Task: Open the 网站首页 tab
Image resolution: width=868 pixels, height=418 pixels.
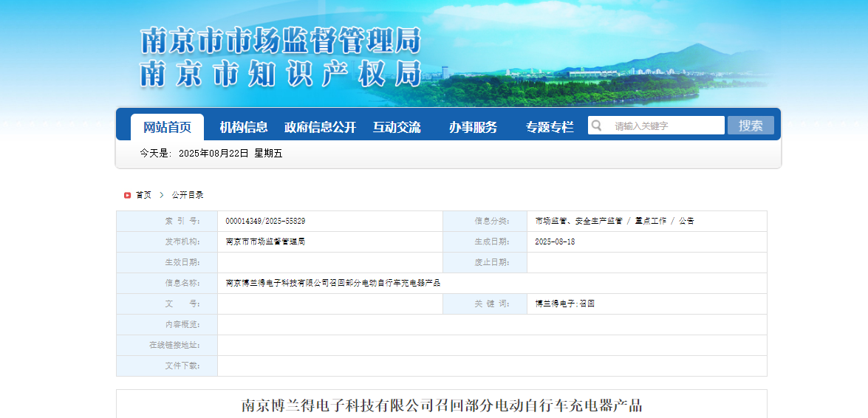Action: tap(167, 127)
